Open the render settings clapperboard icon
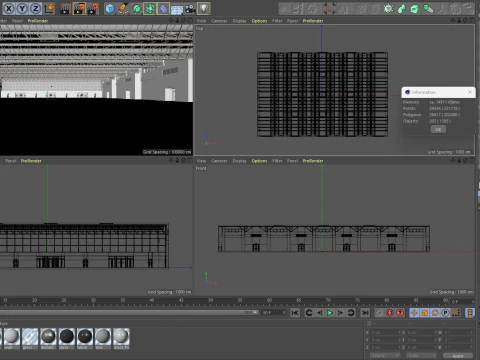Image resolution: width=480 pixels, height=360 pixels. pos(93,8)
